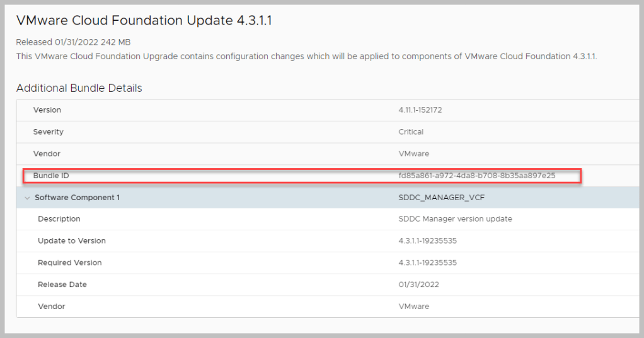Click the Bundle ID value text
The width and height of the screenshot is (644, 338).
click(x=476, y=176)
